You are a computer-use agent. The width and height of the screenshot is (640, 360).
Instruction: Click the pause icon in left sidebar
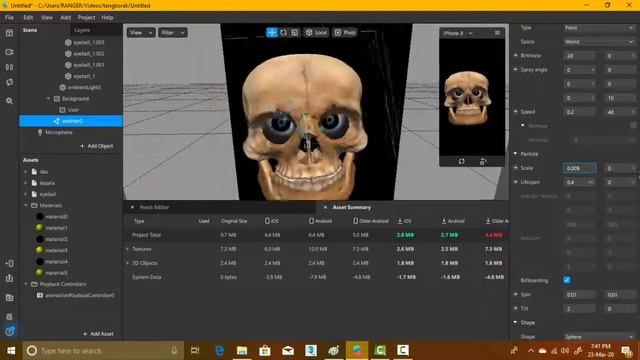click(x=9, y=67)
